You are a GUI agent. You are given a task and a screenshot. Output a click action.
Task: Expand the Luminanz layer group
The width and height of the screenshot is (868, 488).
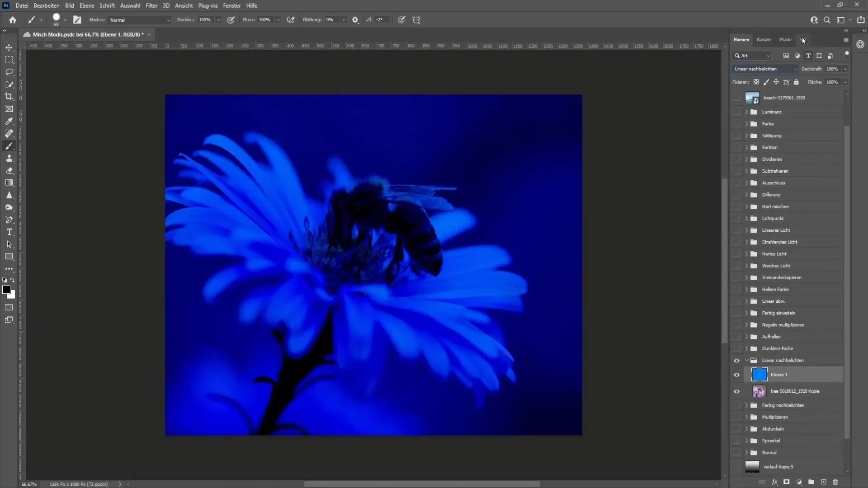(x=746, y=112)
